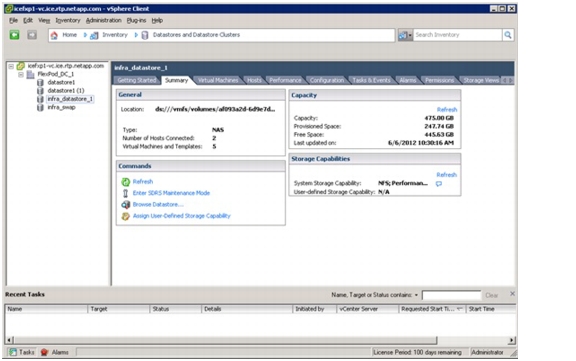Click the datastore1 cylinder icon
The height and width of the screenshot is (361, 576).
tap(40, 83)
